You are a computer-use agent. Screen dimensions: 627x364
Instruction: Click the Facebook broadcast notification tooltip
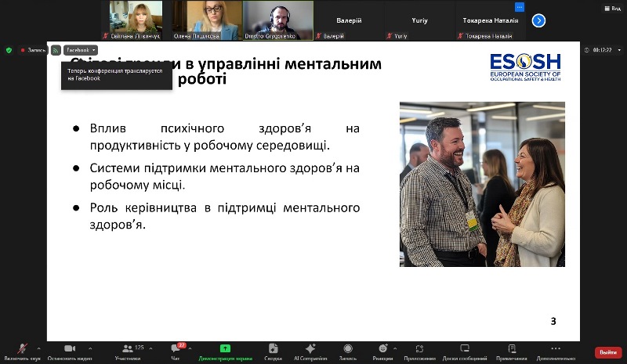[x=117, y=75]
